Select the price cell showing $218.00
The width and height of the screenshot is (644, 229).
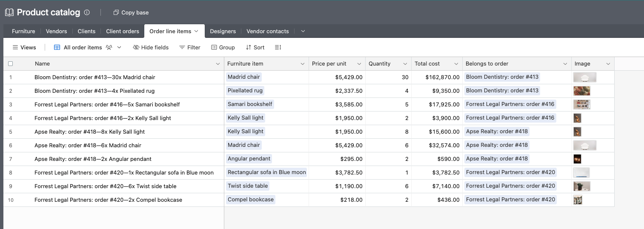pyautogui.click(x=337, y=200)
